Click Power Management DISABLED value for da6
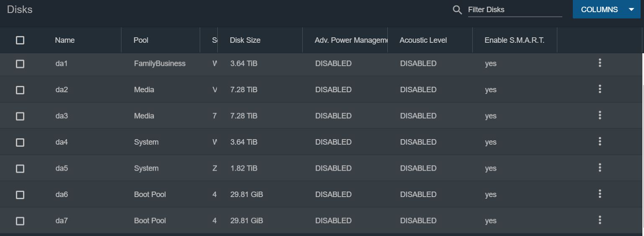The width and height of the screenshot is (644, 236). tap(333, 195)
